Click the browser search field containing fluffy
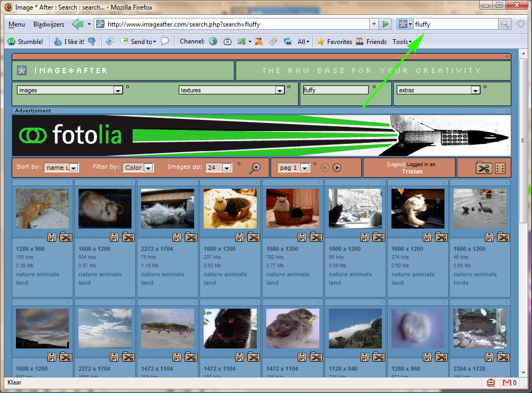532x393 pixels. click(x=455, y=24)
